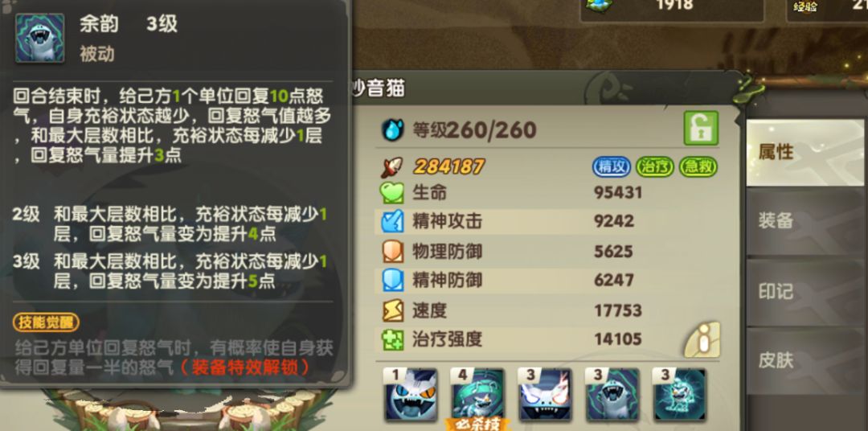Open the 装备 tab
The image size is (868, 431).
click(806, 221)
